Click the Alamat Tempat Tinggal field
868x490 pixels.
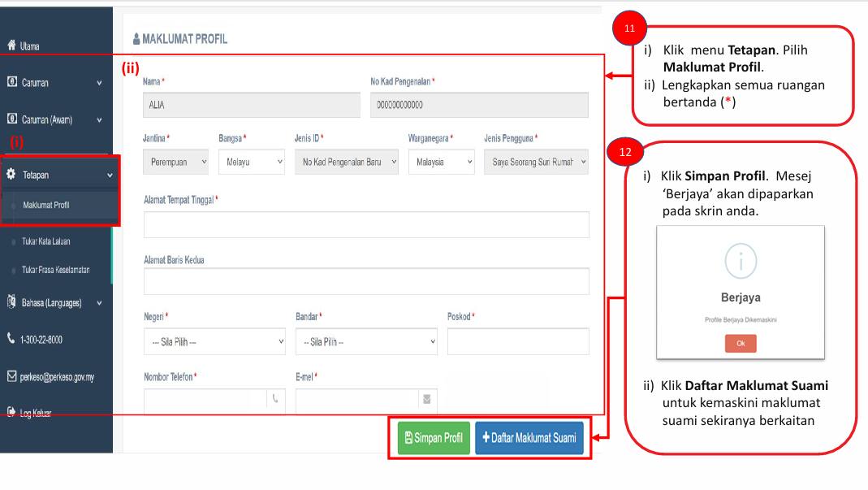366,225
